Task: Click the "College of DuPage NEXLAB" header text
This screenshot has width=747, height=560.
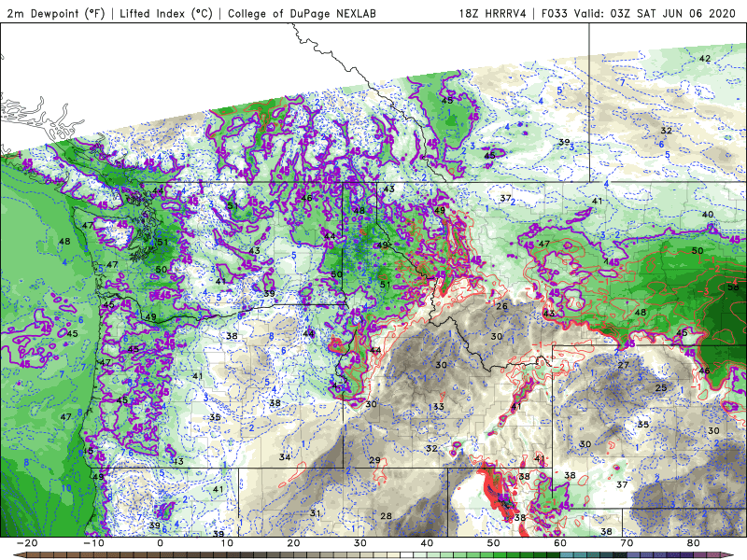Action: (x=302, y=13)
